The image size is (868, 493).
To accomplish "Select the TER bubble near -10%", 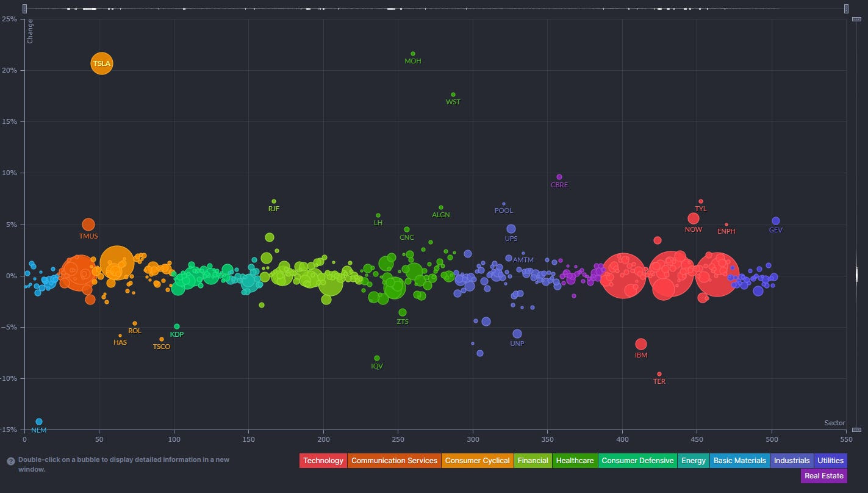I will click(659, 374).
